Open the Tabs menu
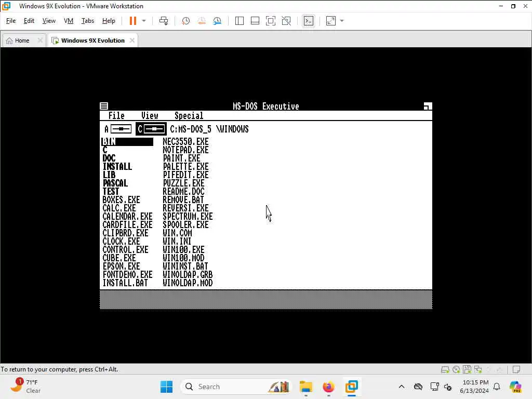This screenshot has width=532, height=399. coord(87,21)
